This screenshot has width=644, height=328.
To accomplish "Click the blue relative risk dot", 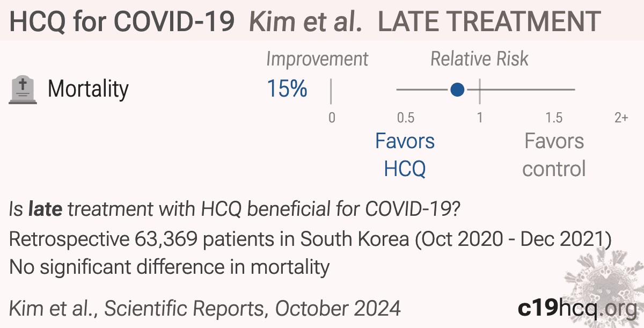I will click(457, 90).
